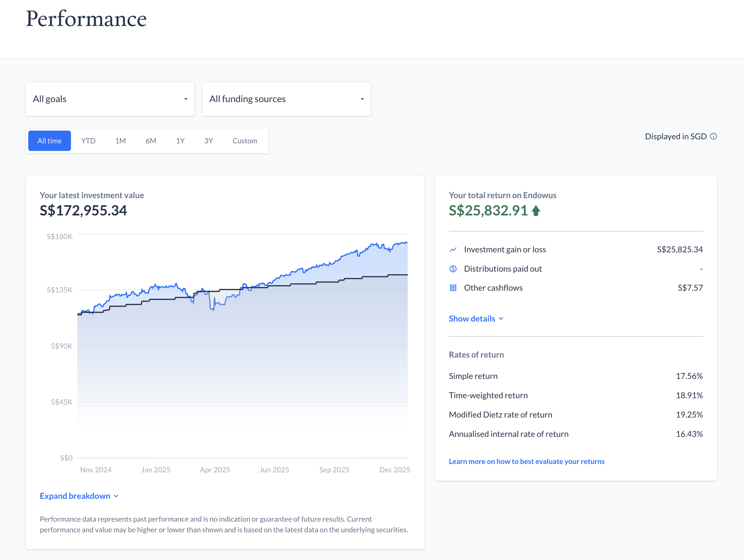Image resolution: width=744 pixels, height=560 pixels.
Task: Select the All time tab
Action: (49, 140)
